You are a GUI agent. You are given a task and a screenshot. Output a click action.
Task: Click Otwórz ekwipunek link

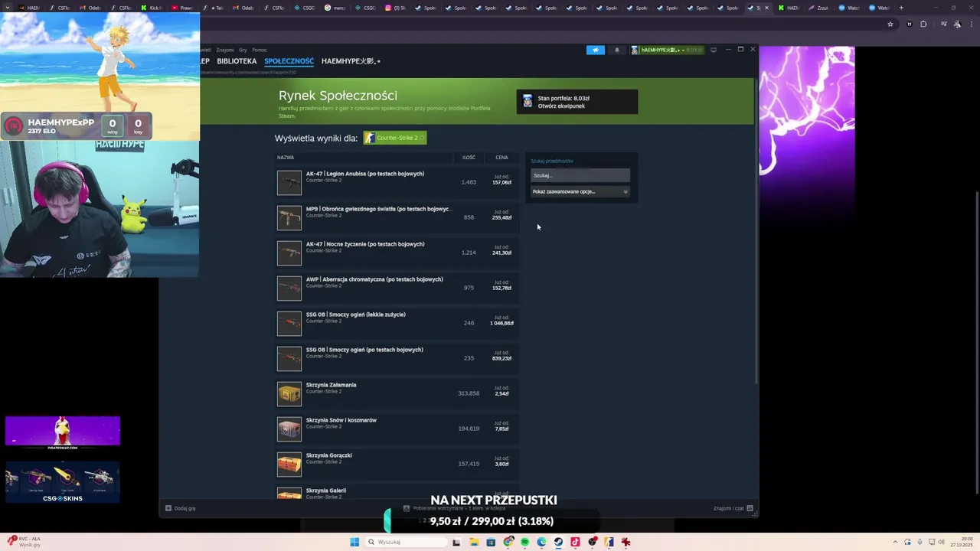pyautogui.click(x=561, y=106)
